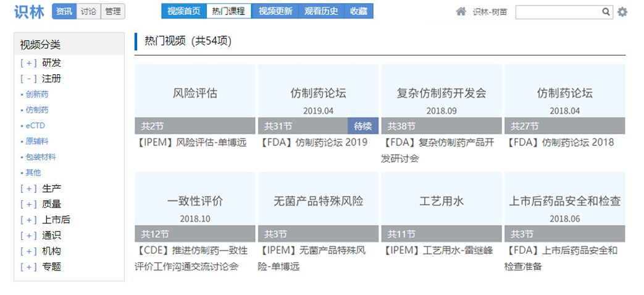Click the 待续 badge on 仿制药论坛
This screenshot has width=644, height=295.
coord(362,126)
